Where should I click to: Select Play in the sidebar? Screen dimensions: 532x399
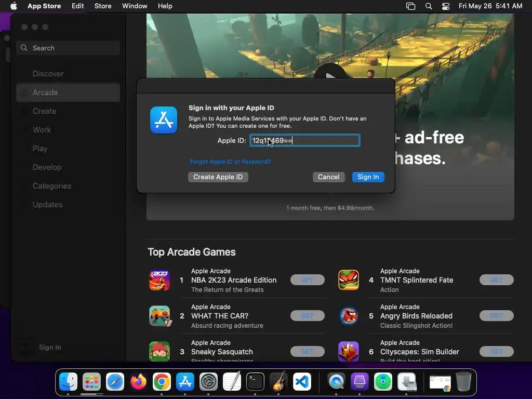tap(68, 148)
